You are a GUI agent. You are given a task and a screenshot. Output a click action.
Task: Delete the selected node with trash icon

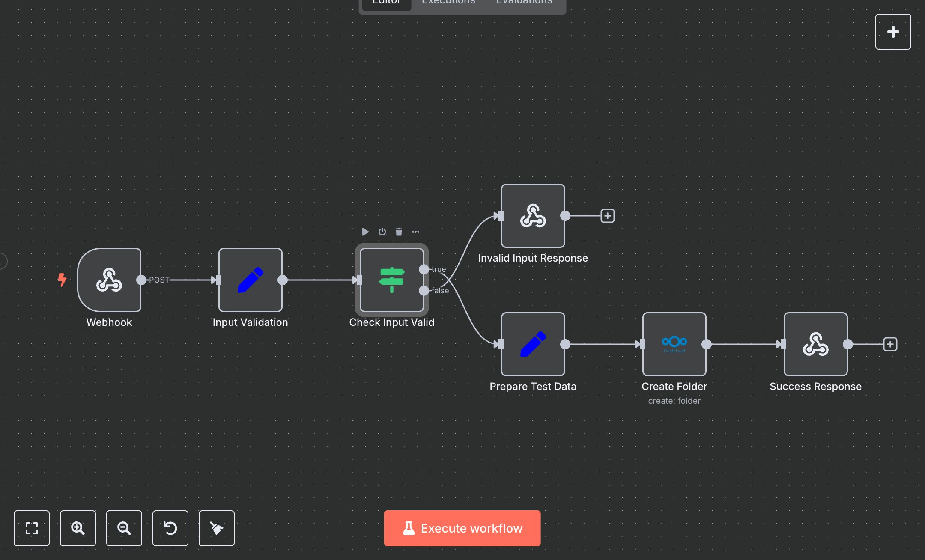[x=399, y=232]
